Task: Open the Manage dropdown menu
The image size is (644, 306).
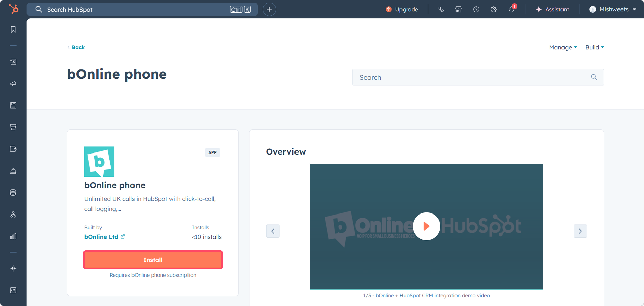Action: click(563, 47)
